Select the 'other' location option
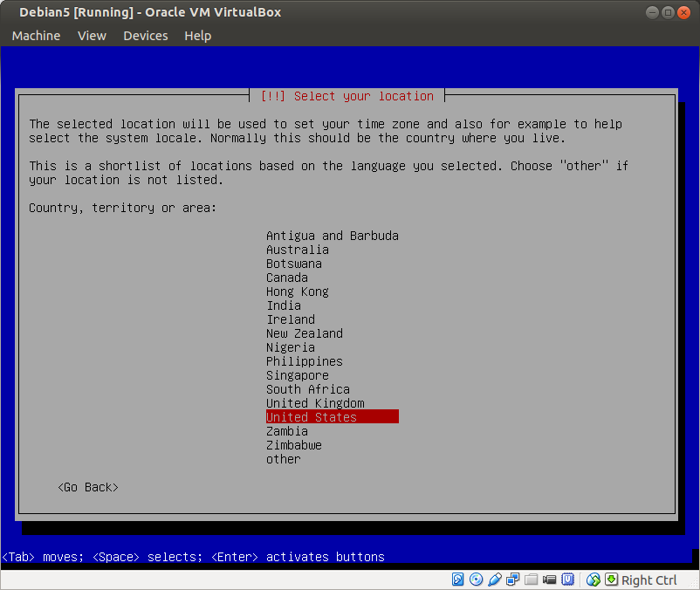This screenshot has width=700, height=590. (x=284, y=459)
